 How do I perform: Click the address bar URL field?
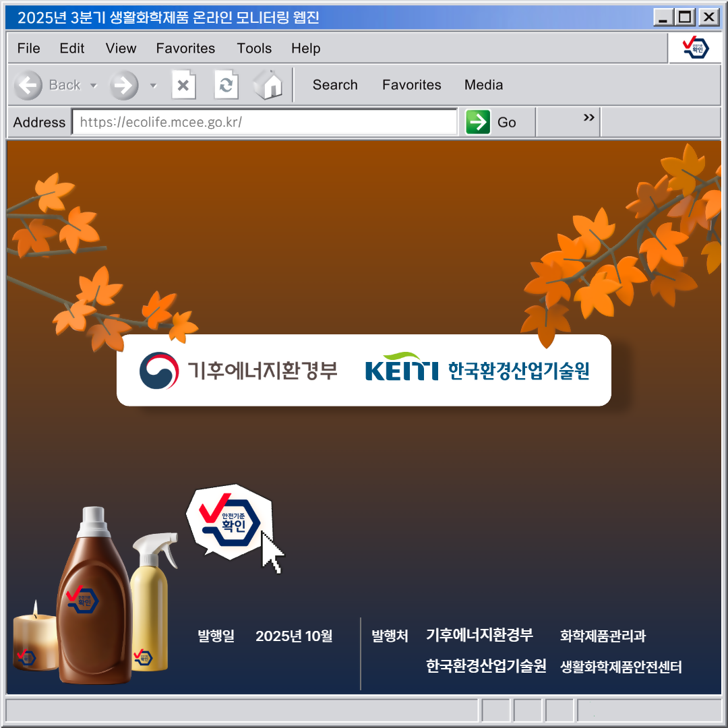pos(264,122)
